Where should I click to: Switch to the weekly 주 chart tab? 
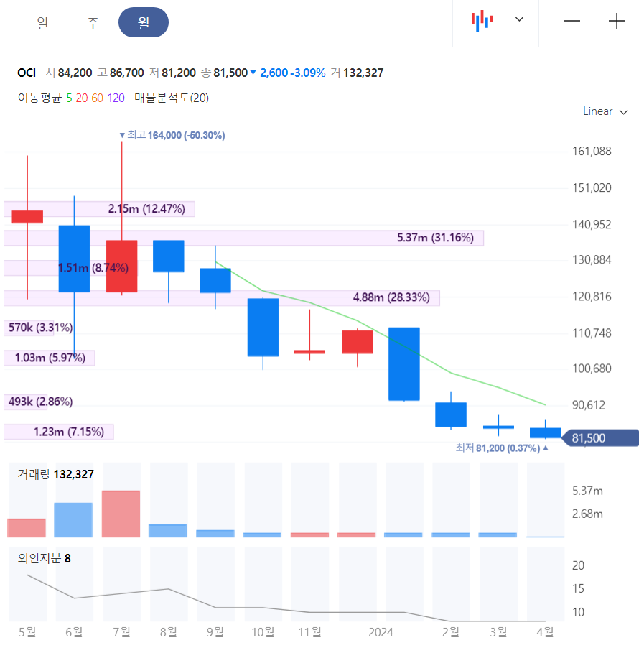93,22
